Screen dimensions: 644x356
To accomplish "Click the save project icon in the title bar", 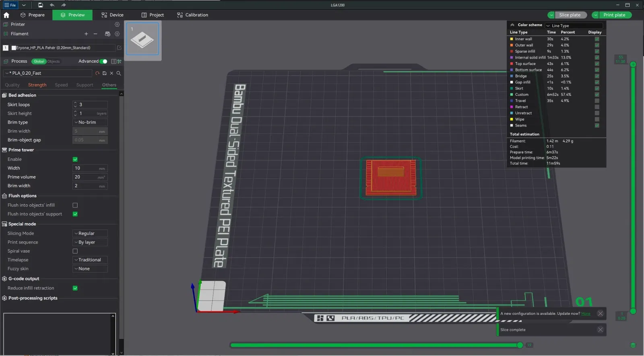I will 40,5.
